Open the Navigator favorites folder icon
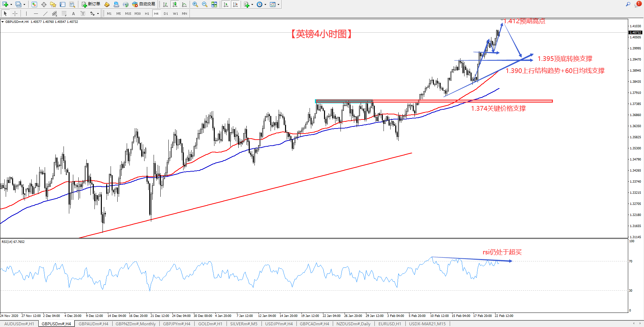The height and width of the screenshot is (327, 644). [x=53, y=4]
